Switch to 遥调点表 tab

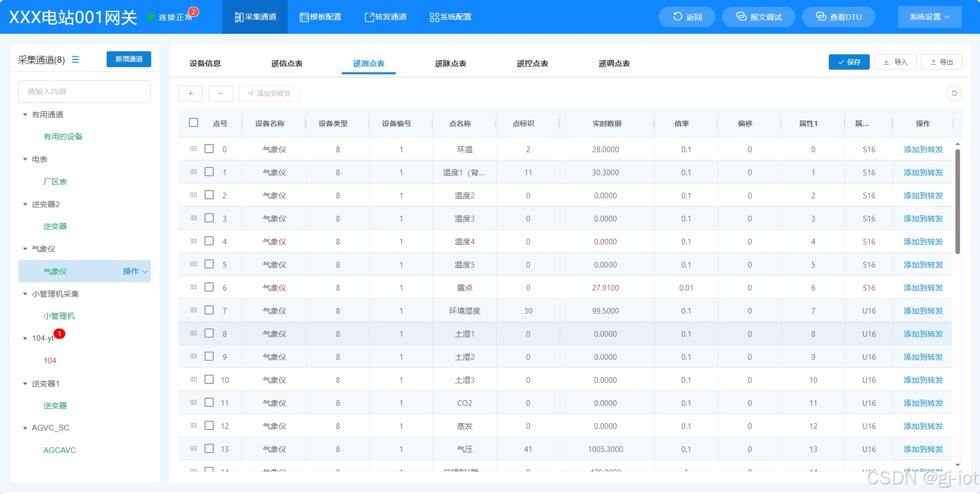click(x=614, y=64)
